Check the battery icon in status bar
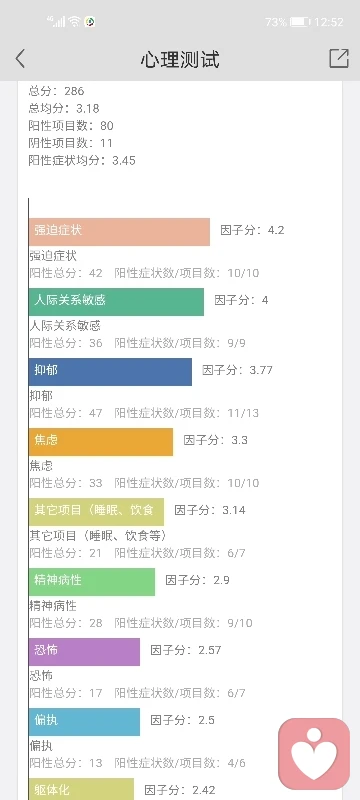360x800 pixels. click(300, 22)
